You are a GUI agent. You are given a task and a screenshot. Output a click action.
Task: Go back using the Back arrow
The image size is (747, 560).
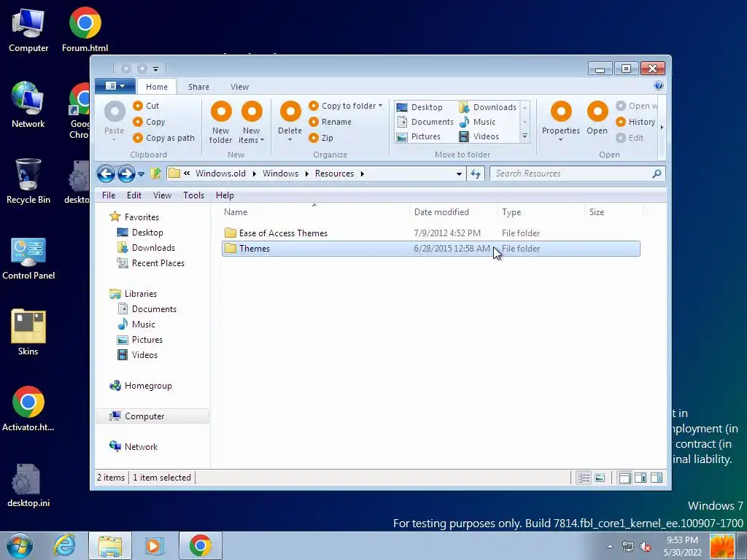pos(107,174)
